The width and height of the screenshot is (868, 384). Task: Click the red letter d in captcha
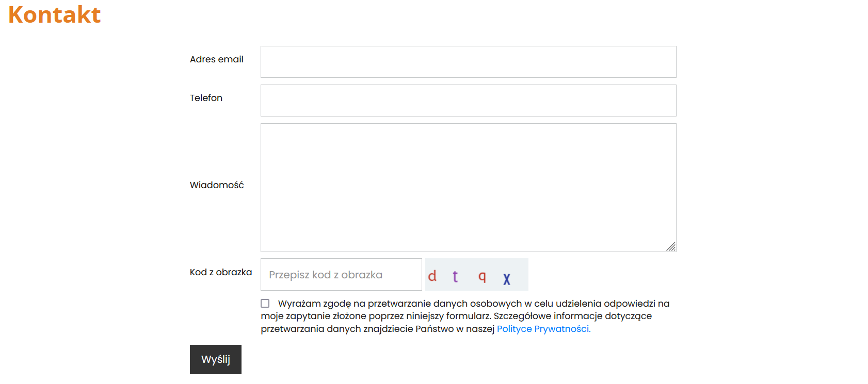coord(432,276)
